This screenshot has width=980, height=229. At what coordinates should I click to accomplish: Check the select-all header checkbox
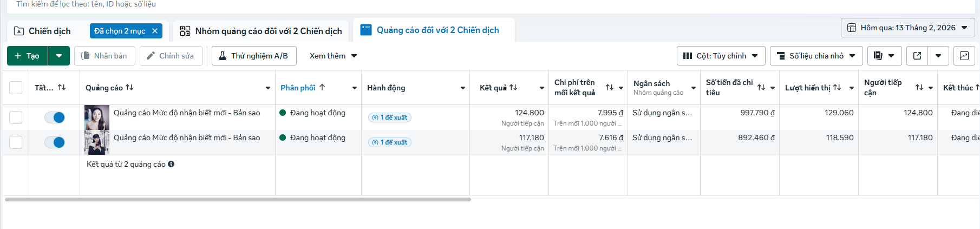click(x=16, y=88)
